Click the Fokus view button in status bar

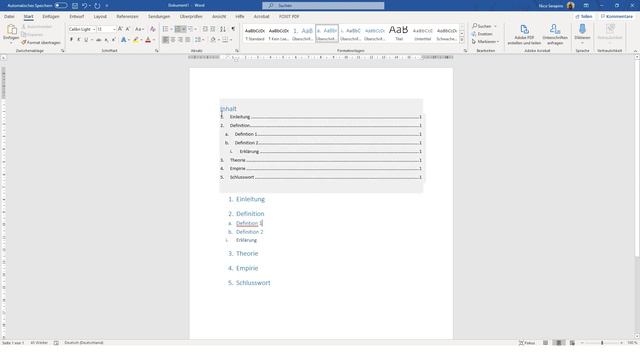point(527,343)
